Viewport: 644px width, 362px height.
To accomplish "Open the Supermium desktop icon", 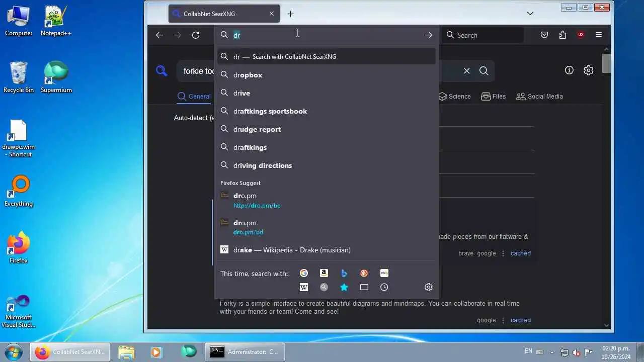I will point(56,77).
